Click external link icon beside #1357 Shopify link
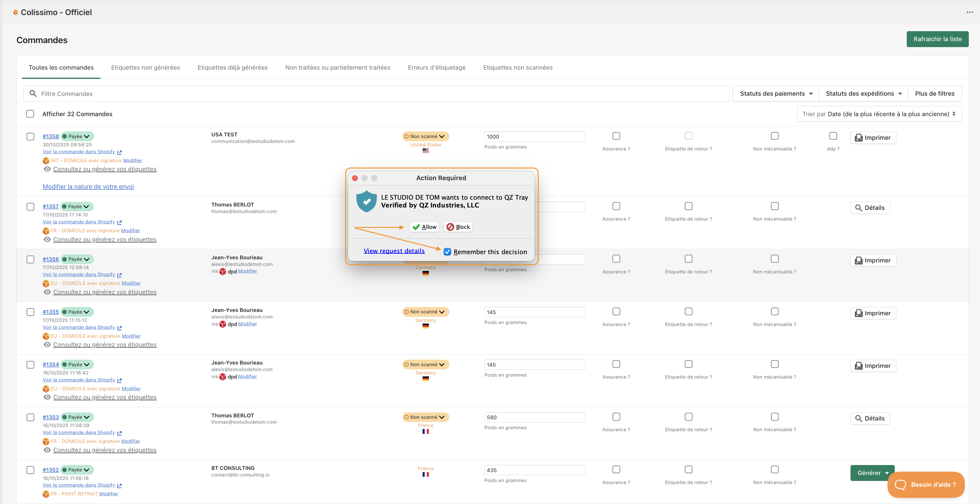 tap(120, 222)
